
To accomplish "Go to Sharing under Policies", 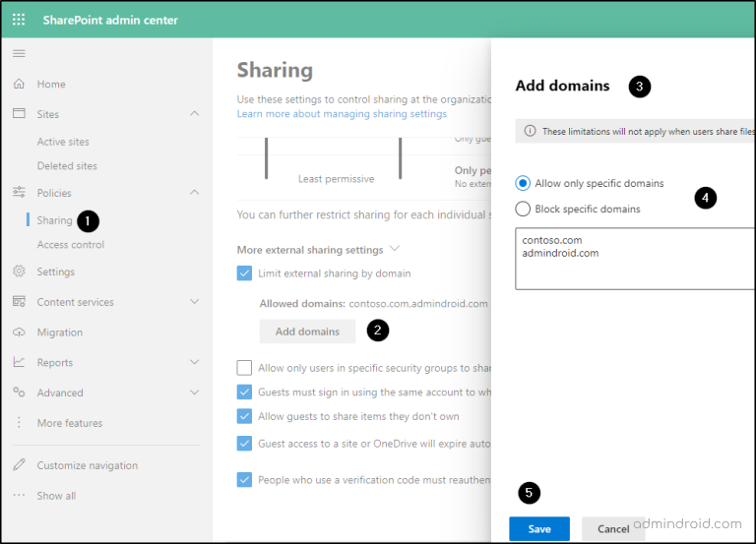I will (54, 220).
